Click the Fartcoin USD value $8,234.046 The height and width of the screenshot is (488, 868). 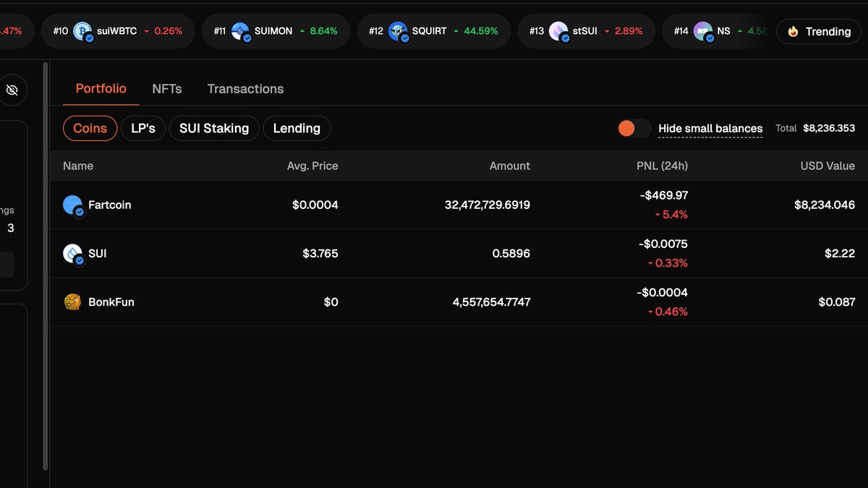point(825,205)
